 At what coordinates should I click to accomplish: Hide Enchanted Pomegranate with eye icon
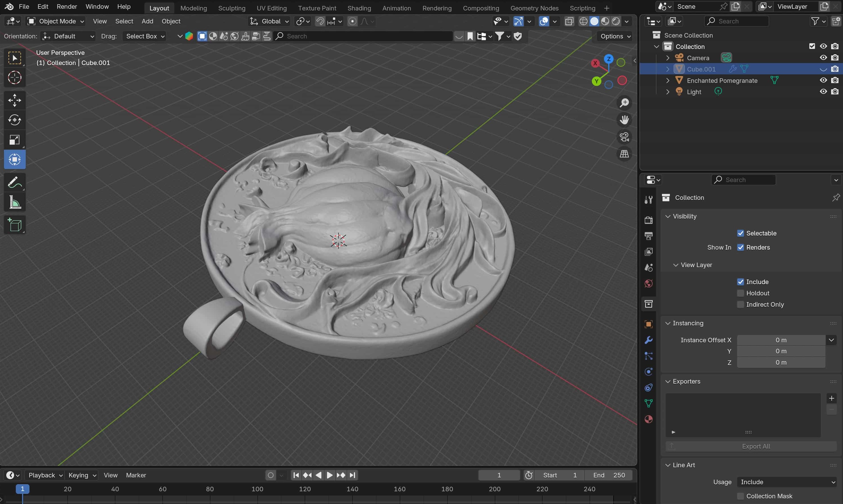pyautogui.click(x=823, y=81)
